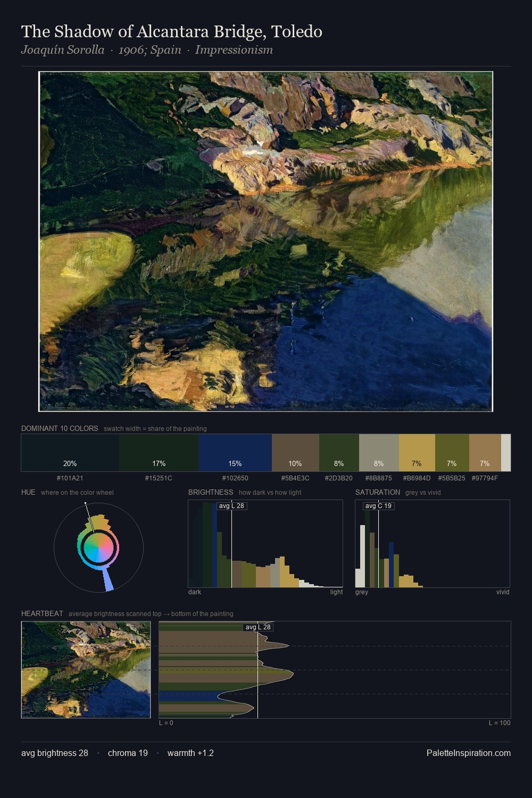The width and height of the screenshot is (532, 798).
Task: Click the 'vivid' axis label under Saturation
Action: (503, 592)
